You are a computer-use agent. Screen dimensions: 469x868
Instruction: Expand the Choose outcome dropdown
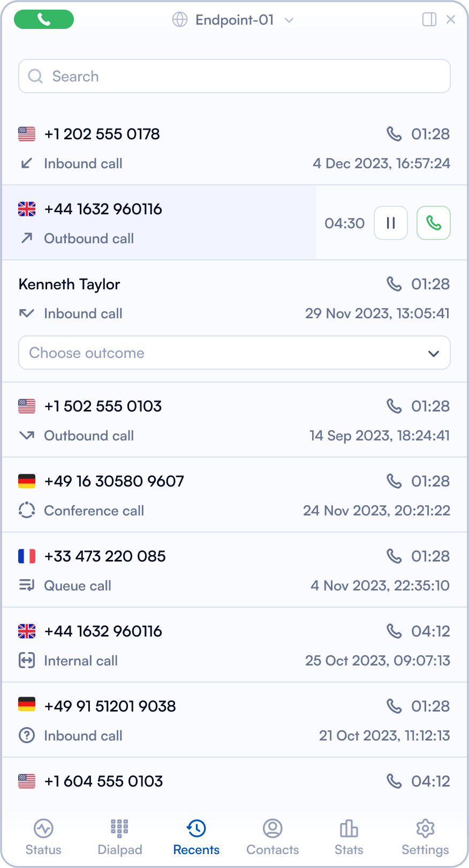click(234, 353)
